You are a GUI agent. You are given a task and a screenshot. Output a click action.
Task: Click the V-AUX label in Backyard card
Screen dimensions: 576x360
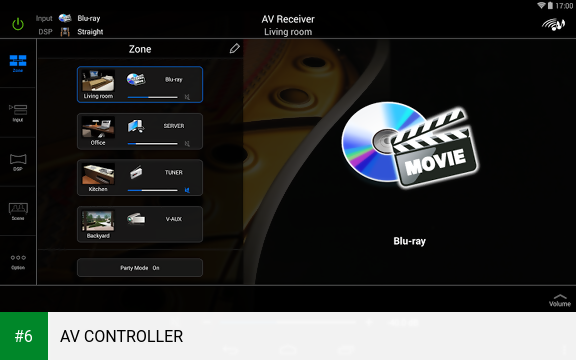pyautogui.click(x=174, y=219)
